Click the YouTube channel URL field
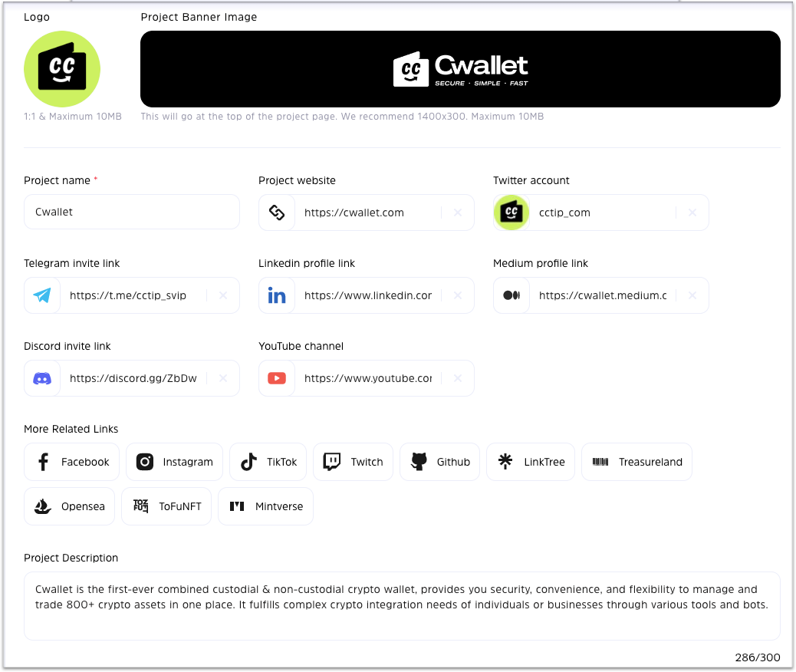The image size is (796, 672). point(367,378)
